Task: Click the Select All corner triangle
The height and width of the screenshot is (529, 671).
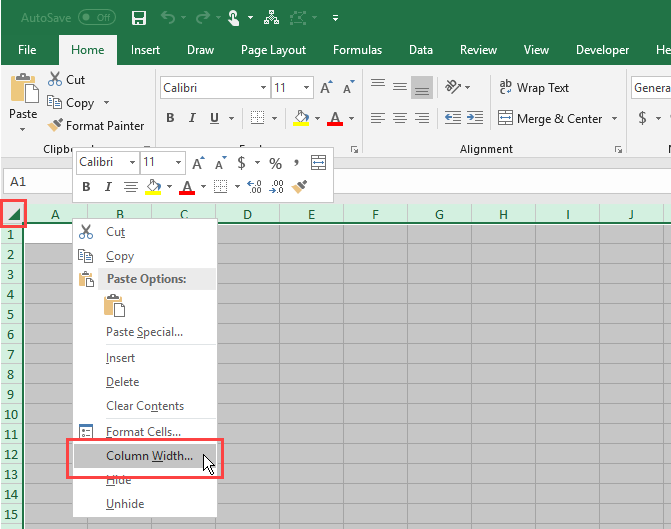Action: tap(13, 214)
